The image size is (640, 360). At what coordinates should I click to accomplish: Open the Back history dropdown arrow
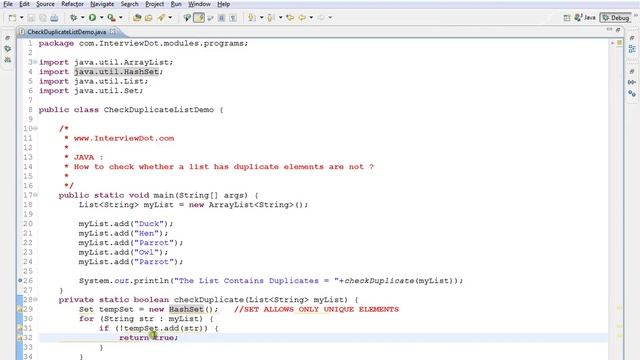click(311, 18)
